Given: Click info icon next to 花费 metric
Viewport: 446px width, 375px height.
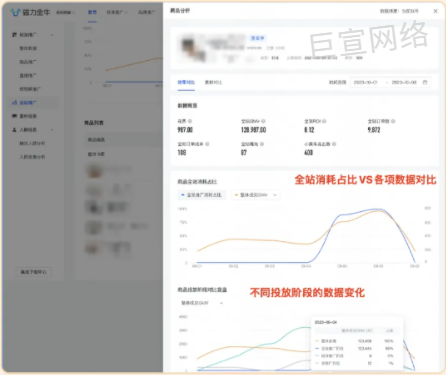Looking at the screenshot, I should tap(190, 121).
